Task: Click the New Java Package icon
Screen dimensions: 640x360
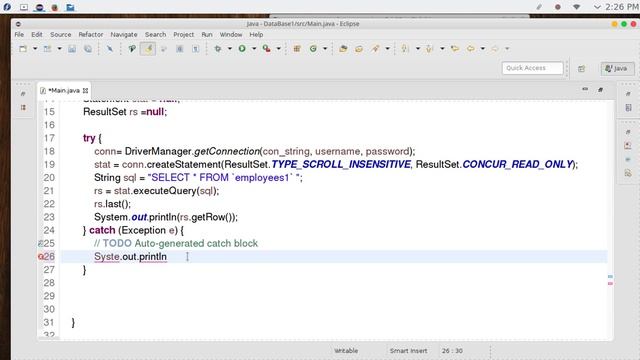Action: [x=297, y=49]
